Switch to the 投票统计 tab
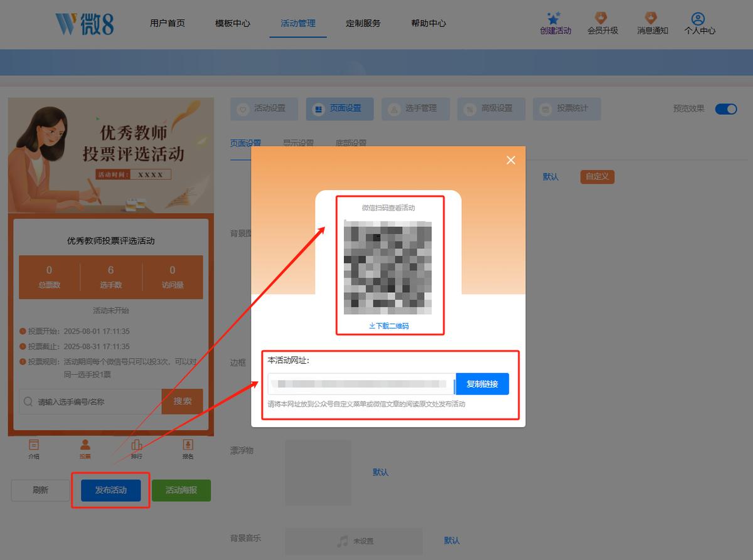Image resolution: width=753 pixels, height=560 pixels. pyautogui.click(x=567, y=108)
